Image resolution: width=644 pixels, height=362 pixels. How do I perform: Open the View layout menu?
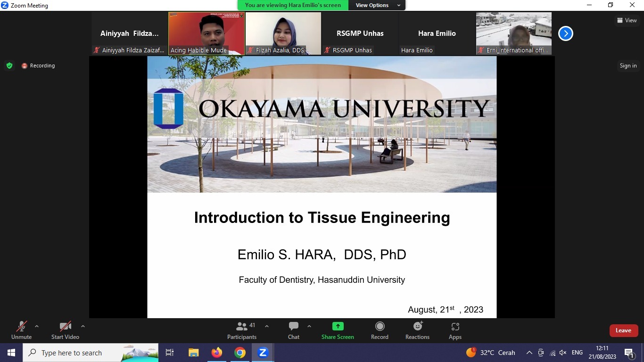(627, 20)
